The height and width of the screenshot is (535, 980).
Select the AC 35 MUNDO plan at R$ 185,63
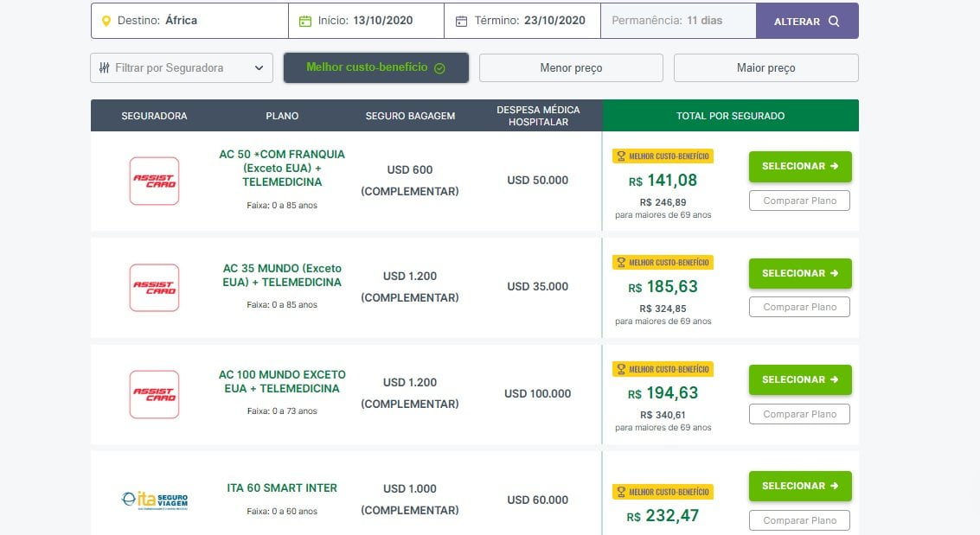800,273
